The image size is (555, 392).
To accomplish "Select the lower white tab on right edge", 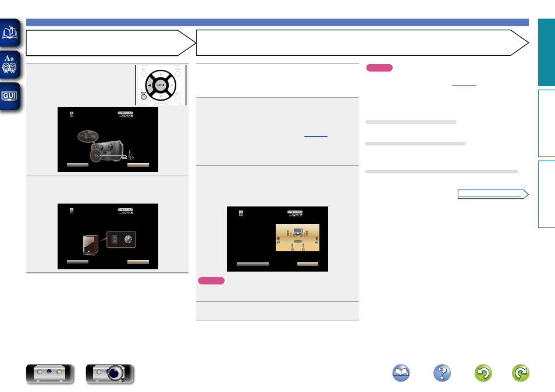I will (546, 194).
